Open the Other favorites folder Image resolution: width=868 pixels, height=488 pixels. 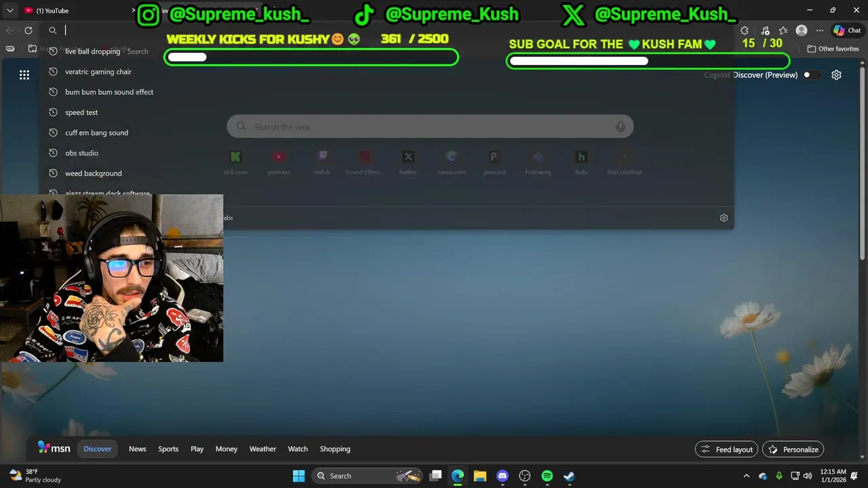[833, 49]
